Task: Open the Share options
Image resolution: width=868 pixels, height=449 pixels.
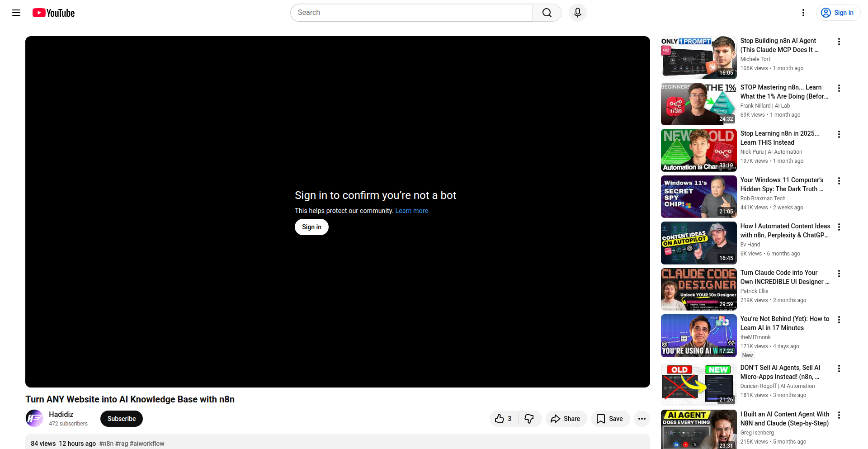Action: point(566,419)
